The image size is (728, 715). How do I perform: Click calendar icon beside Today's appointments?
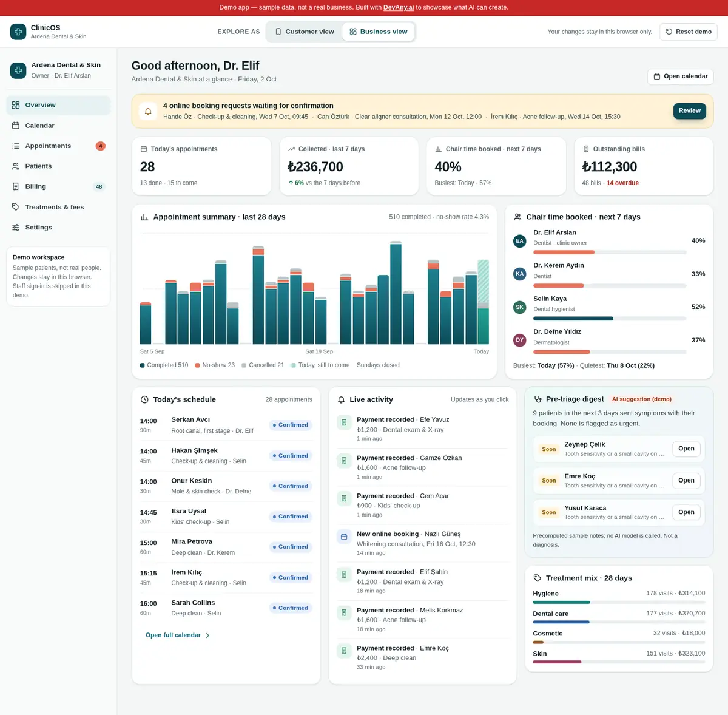point(144,149)
